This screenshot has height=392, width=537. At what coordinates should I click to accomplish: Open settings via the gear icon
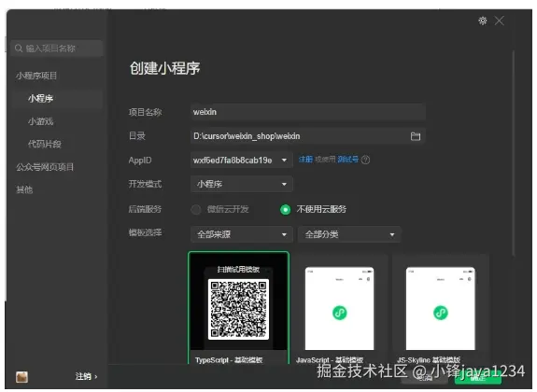pyautogui.click(x=483, y=21)
